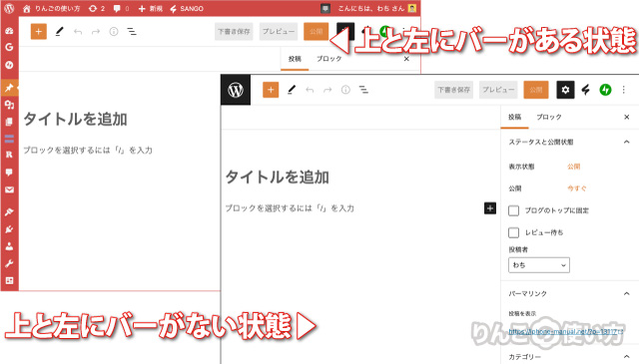Screen dimensions: 639x364
Task: Click 下書き保存 in the right window
Action: pyautogui.click(x=453, y=90)
